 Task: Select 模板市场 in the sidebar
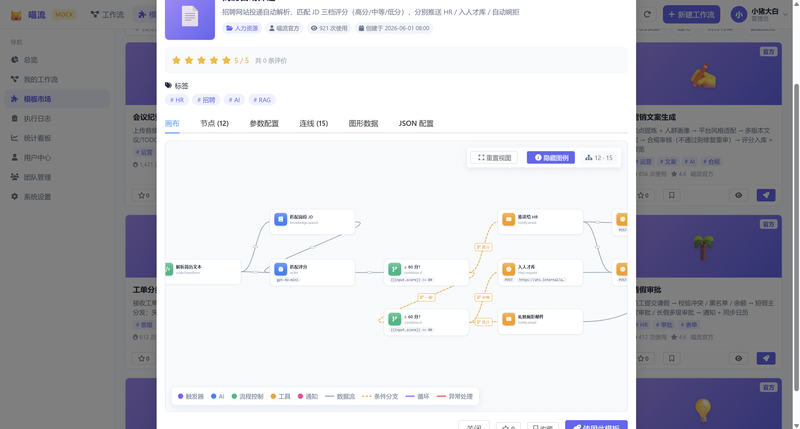click(x=56, y=99)
